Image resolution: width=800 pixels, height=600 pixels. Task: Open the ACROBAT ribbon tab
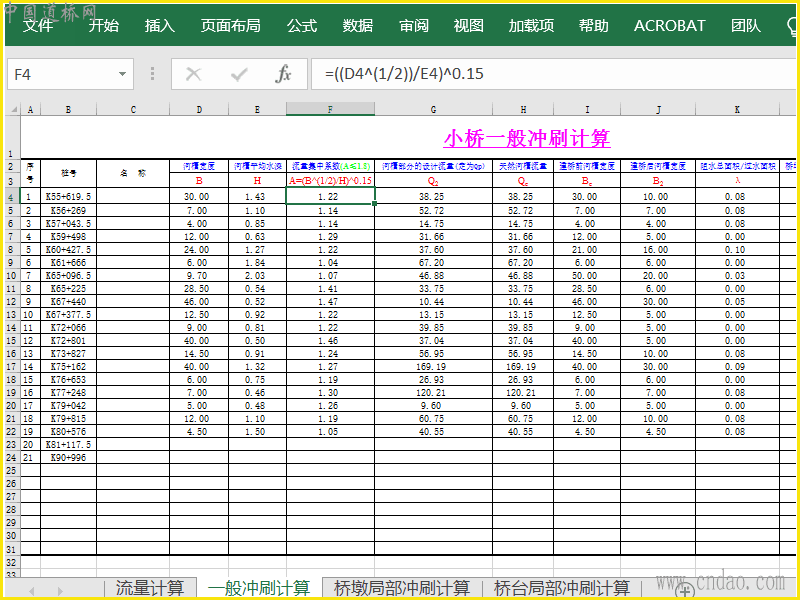[x=669, y=26]
